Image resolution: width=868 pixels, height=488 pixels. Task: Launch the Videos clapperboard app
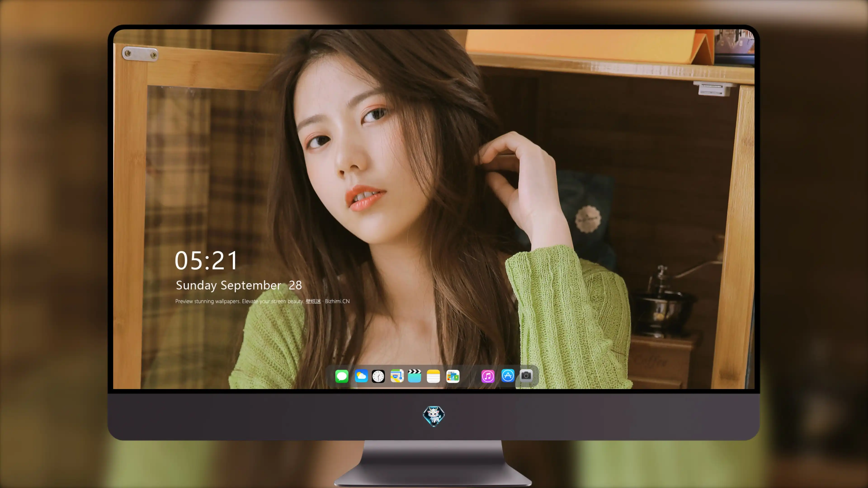click(x=415, y=376)
